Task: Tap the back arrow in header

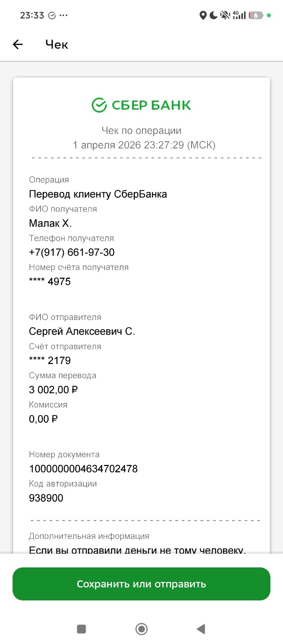Action: (x=18, y=44)
